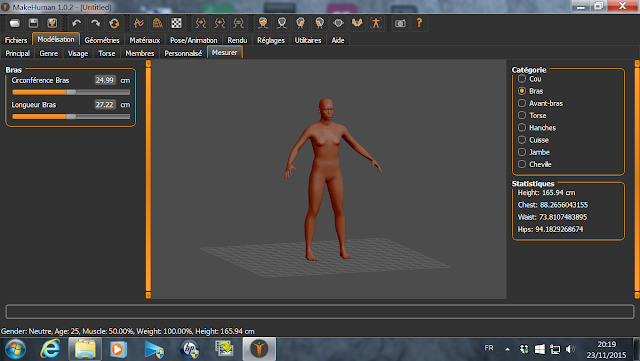Switch to the Principal sub-tab

tap(18, 53)
